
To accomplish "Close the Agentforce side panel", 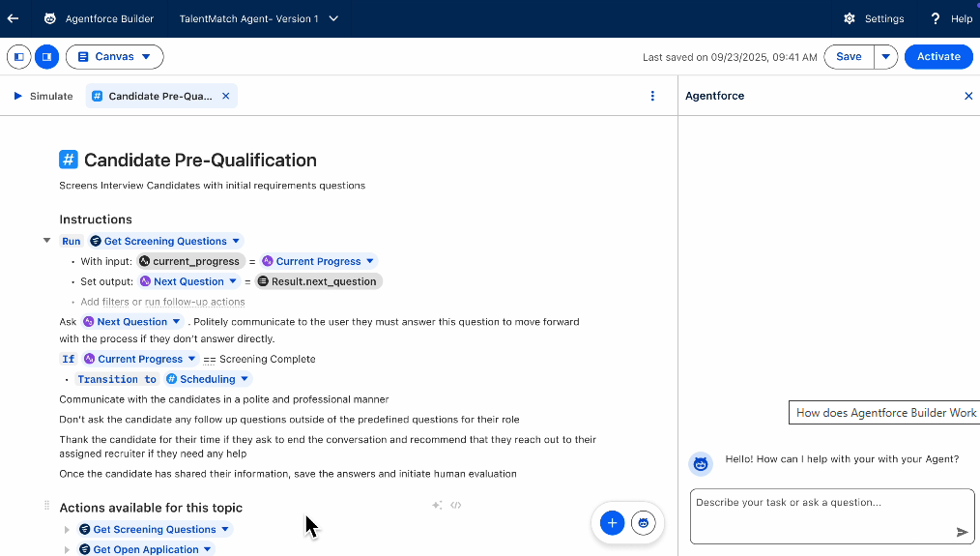I will pos(968,97).
